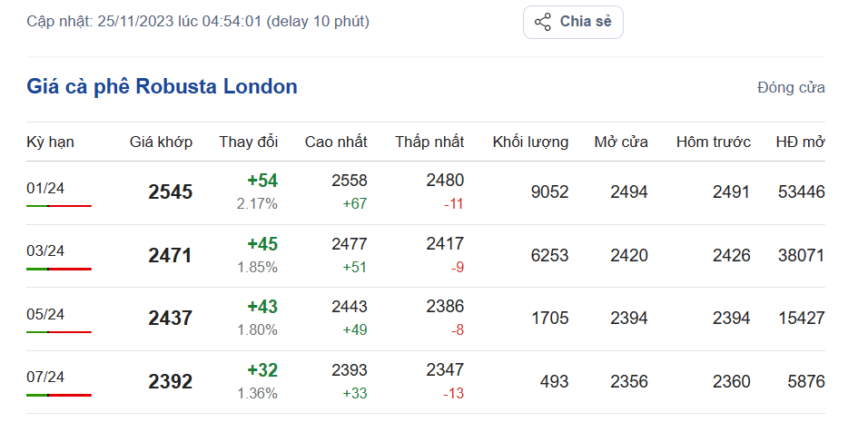
Task: Click the 2545 matched price value
Action: click(x=171, y=192)
